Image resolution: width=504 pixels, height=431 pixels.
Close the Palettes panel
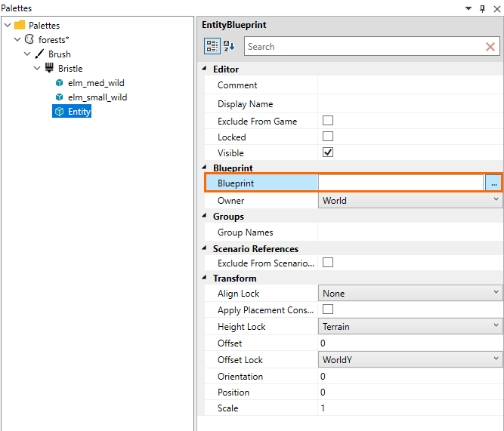pyautogui.click(x=497, y=8)
